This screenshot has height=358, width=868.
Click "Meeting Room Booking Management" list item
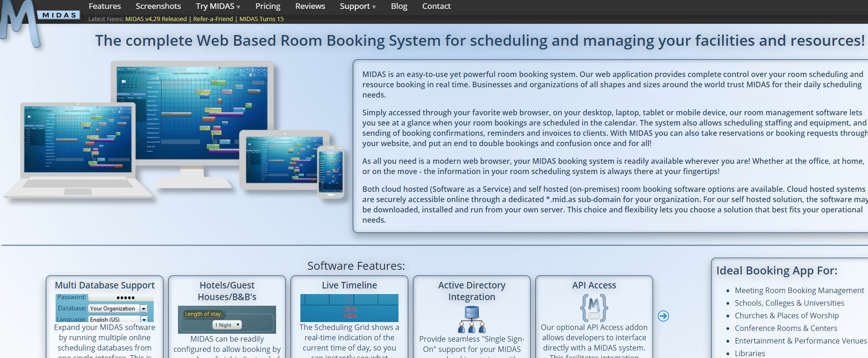click(x=799, y=290)
